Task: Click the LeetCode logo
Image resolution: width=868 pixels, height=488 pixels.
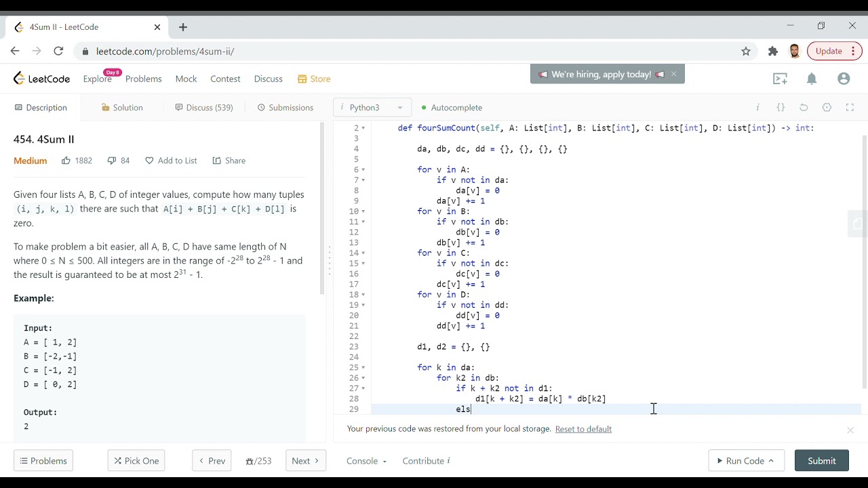Action: point(41,79)
